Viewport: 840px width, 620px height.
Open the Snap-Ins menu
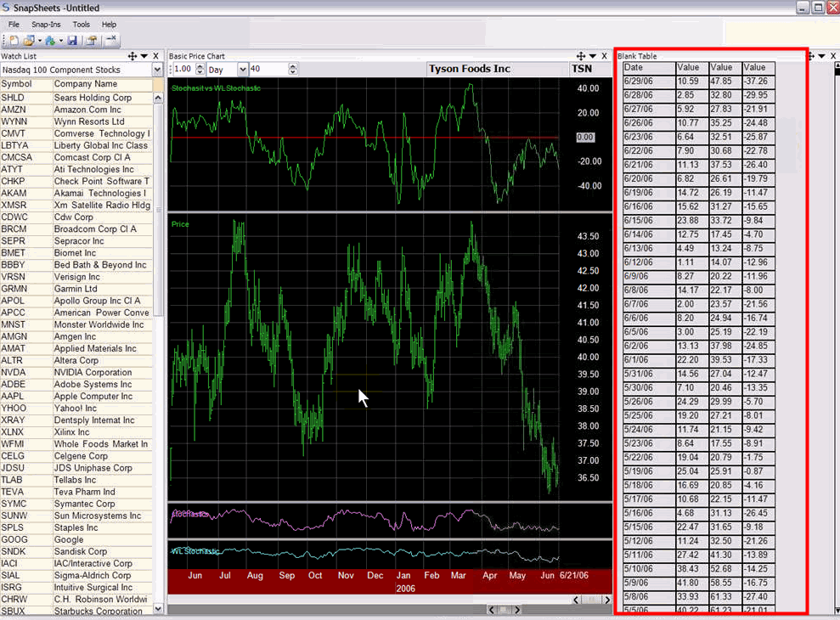(46, 25)
